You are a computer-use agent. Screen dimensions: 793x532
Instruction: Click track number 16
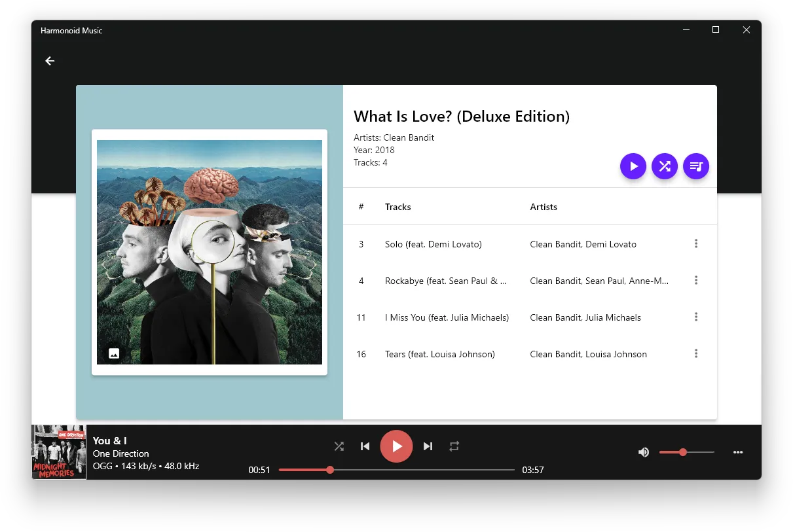[x=361, y=354]
